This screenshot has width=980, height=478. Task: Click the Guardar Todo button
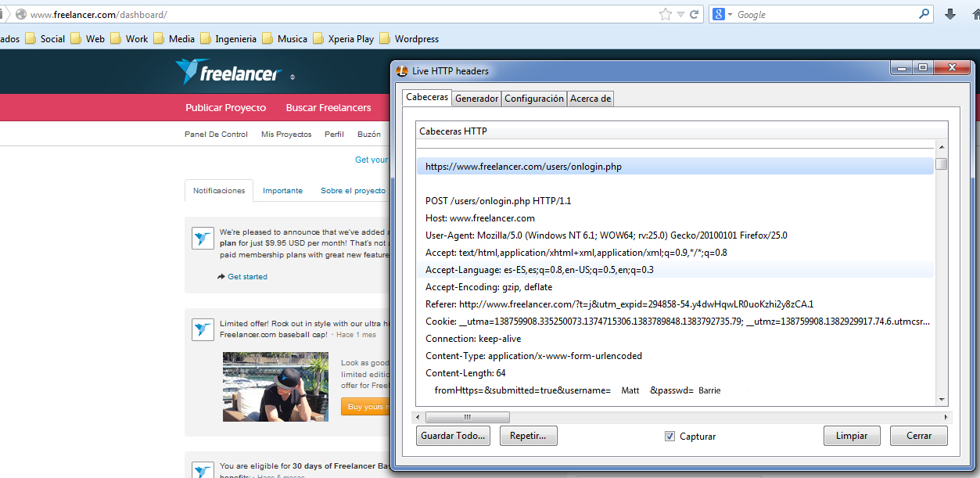pyautogui.click(x=454, y=436)
